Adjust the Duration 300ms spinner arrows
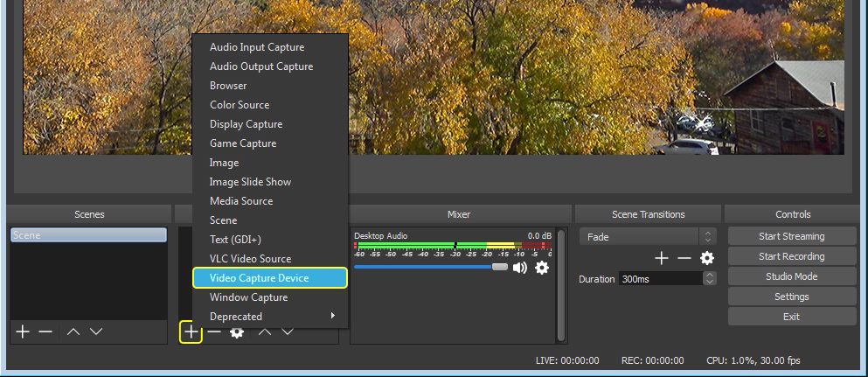868x377 pixels. [709, 279]
